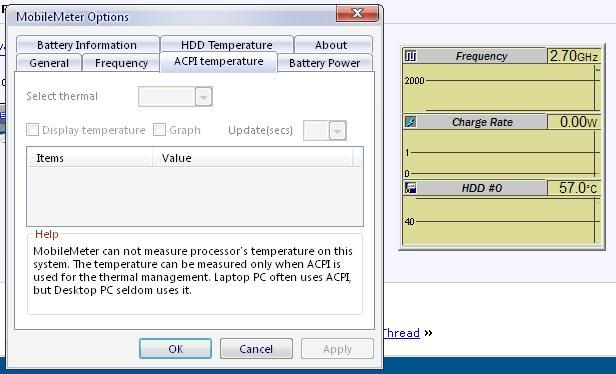
Task: Switch to the HDD Temperature tab
Action: point(227,44)
